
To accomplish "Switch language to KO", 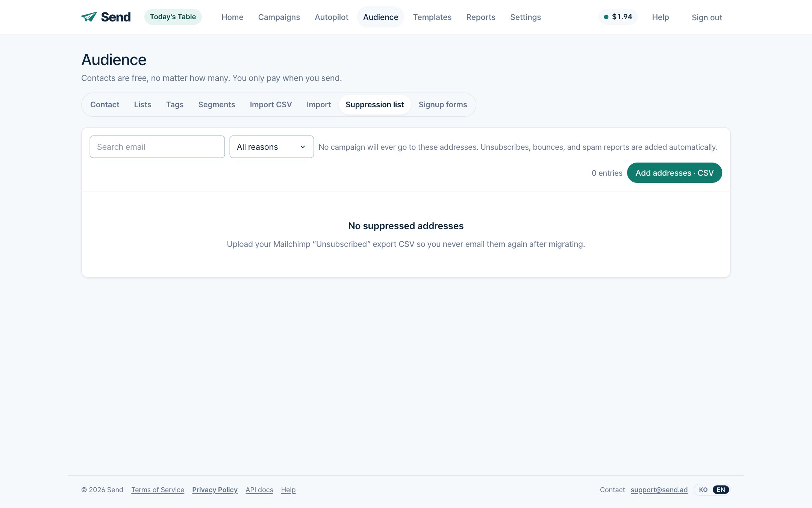I will pos(703,490).
